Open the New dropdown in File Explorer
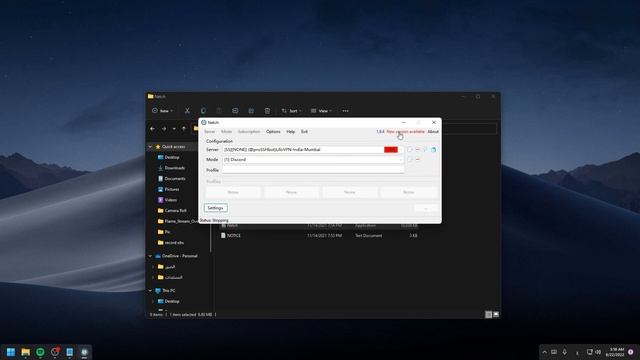Screen dimensions: 640x360 [162, 111]
